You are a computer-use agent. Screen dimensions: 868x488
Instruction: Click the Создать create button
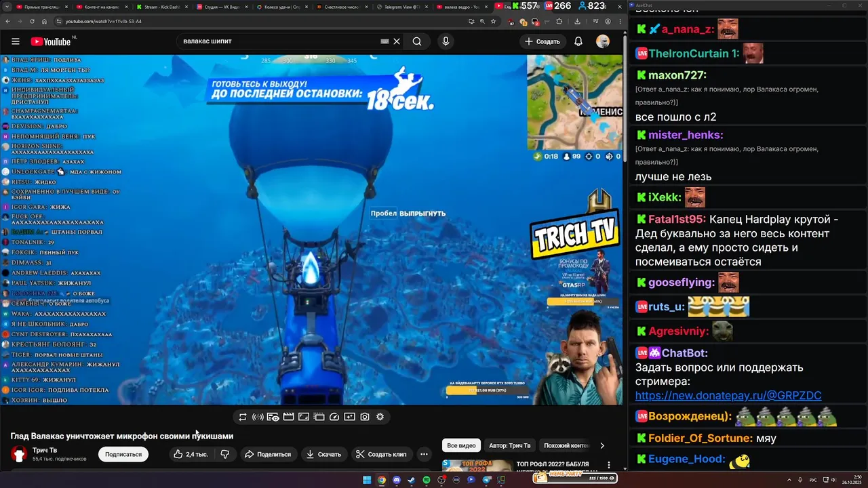[542, 41]
